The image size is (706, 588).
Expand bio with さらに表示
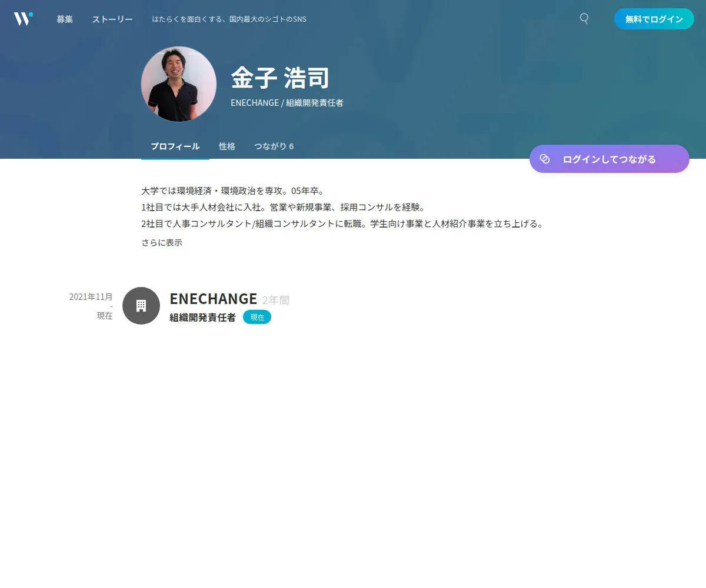pyautogui.click(x=162, y=242)
